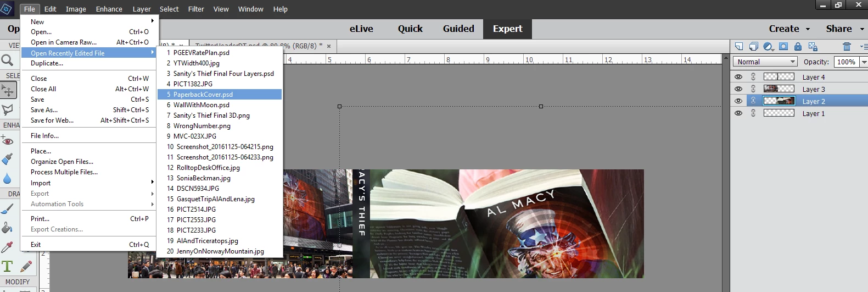
Task: Open the Normal blend mode dropdown
Action: [765, 62]
